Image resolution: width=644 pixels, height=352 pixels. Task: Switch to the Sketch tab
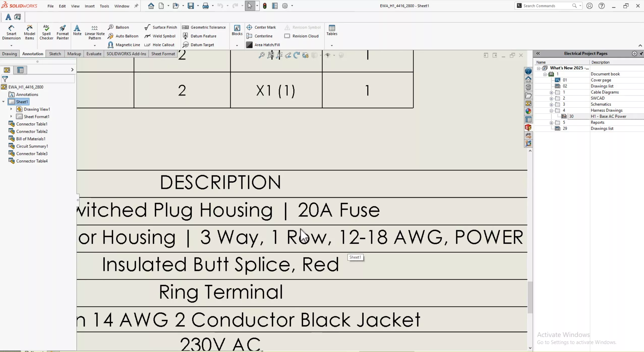55,53
